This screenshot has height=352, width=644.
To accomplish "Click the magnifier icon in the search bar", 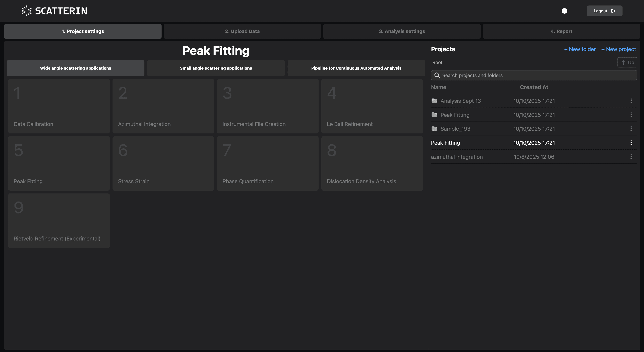I will click(437, 75).
